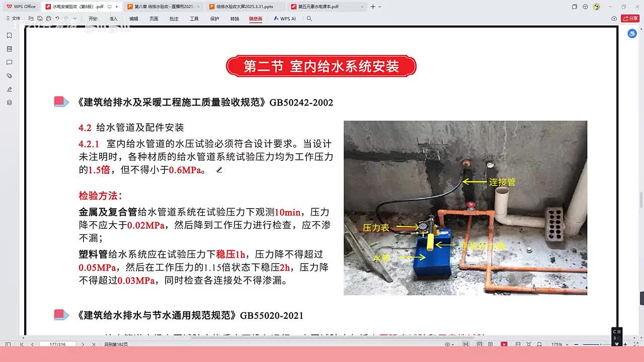Click the new tab plus button
Screen dimensions: 644x362
[373, 7]
